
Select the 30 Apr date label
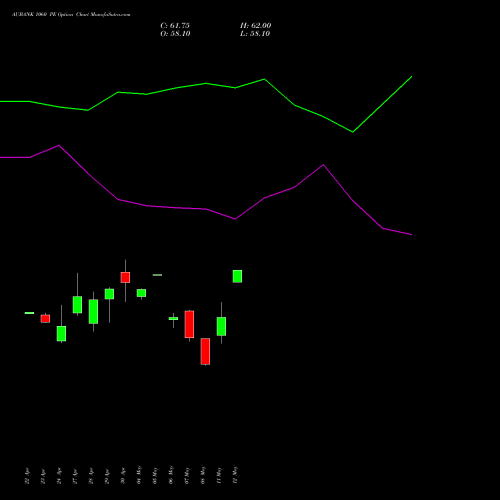123,476
